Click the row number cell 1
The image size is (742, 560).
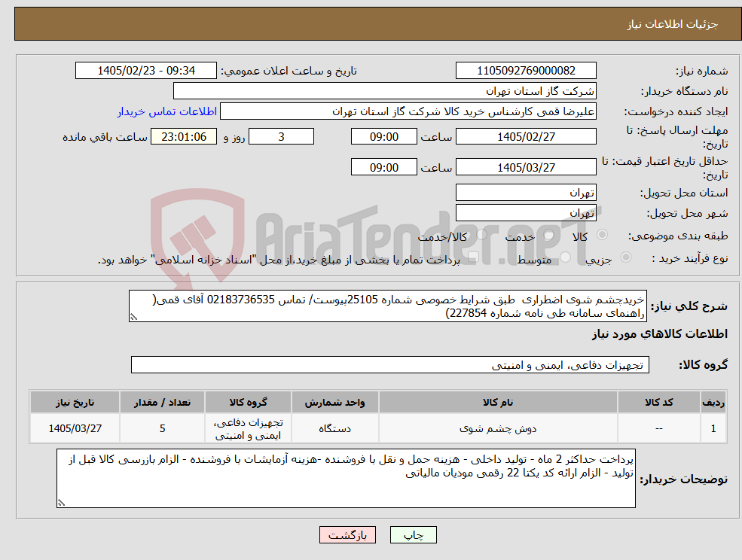[713, 428]
